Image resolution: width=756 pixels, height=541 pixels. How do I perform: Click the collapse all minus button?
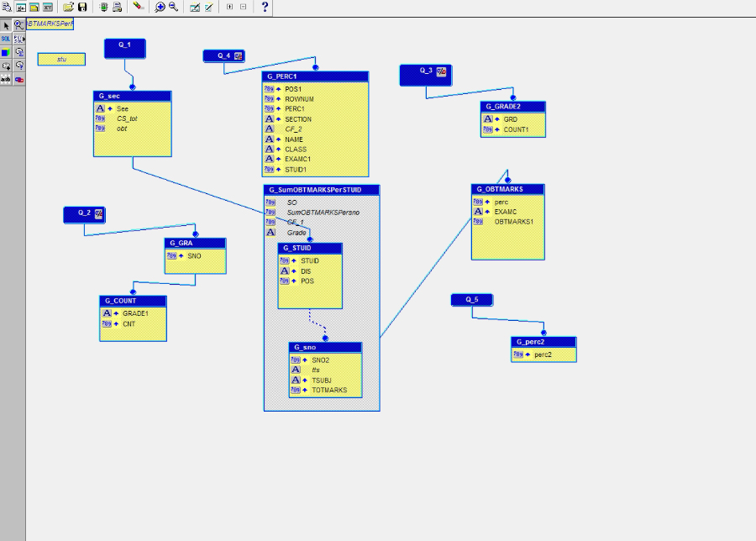click(x=243, y=8)
